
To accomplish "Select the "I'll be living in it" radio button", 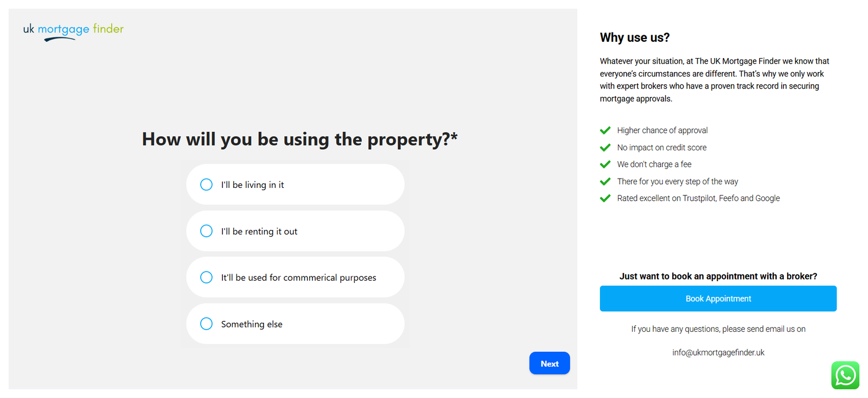I will coord(206,185).
